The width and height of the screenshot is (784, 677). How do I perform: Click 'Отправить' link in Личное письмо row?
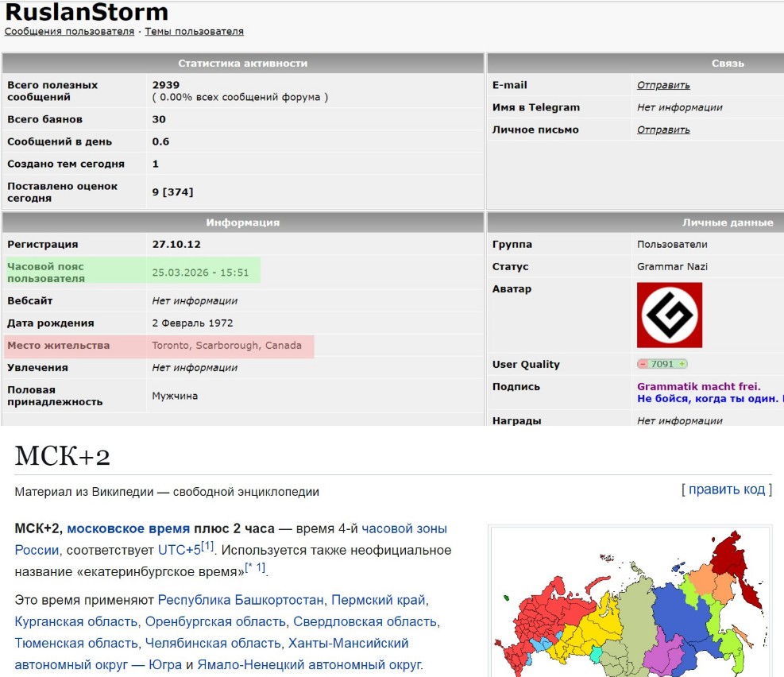[x=663, y=130]
